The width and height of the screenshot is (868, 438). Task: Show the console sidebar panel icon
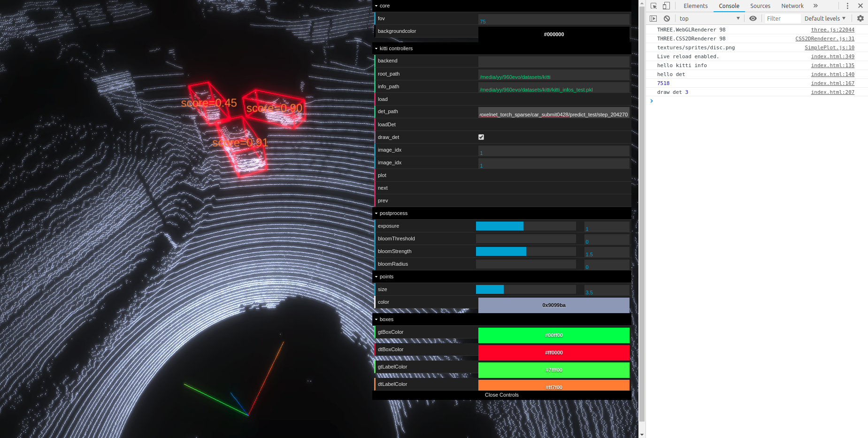coord(653,18)
